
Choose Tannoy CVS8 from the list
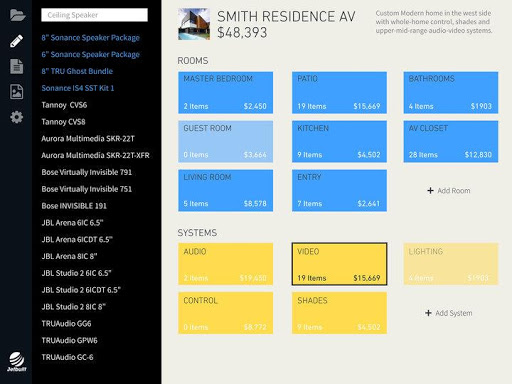click(63, 122)
